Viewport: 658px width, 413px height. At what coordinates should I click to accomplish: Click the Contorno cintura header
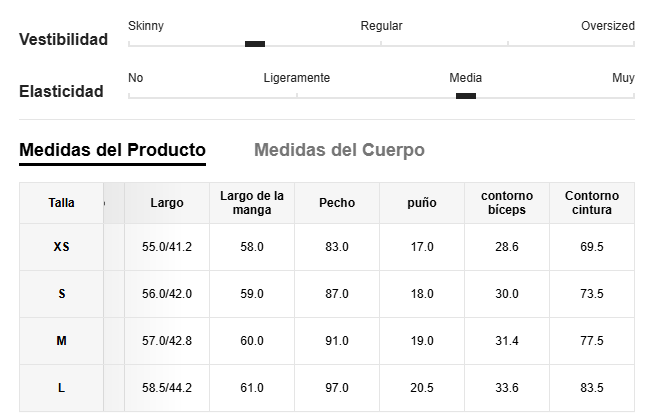tap(592, 203)
